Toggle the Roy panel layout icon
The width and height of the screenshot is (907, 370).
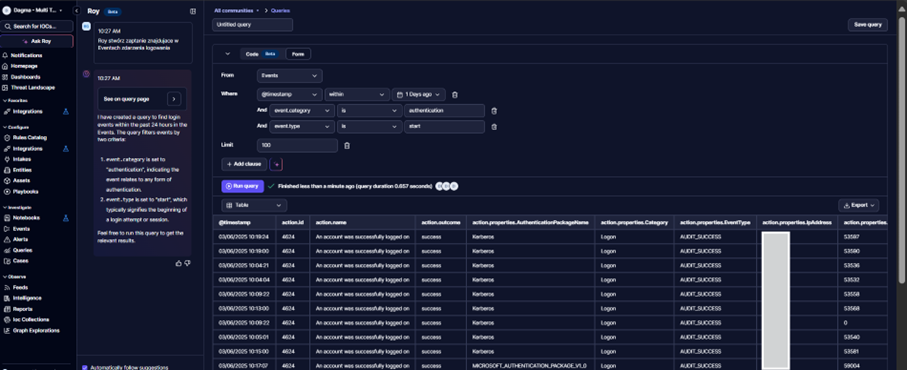point(193,11)
